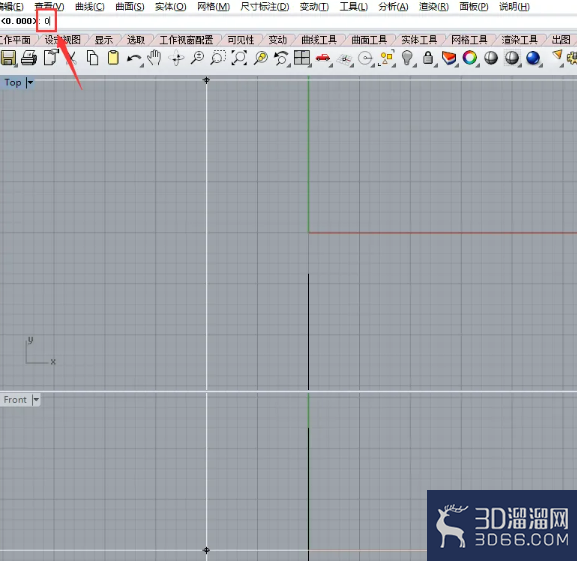
Task: Click the Lock objects padlock icon
Action: pyautogui.click(x=428, y=58)
